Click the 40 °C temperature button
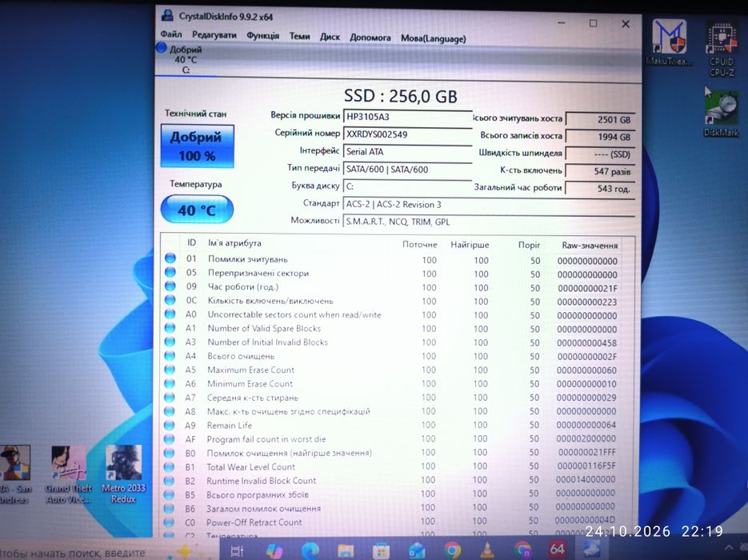Viewport: 748px width, 560px height. click(x=197, y=210)
